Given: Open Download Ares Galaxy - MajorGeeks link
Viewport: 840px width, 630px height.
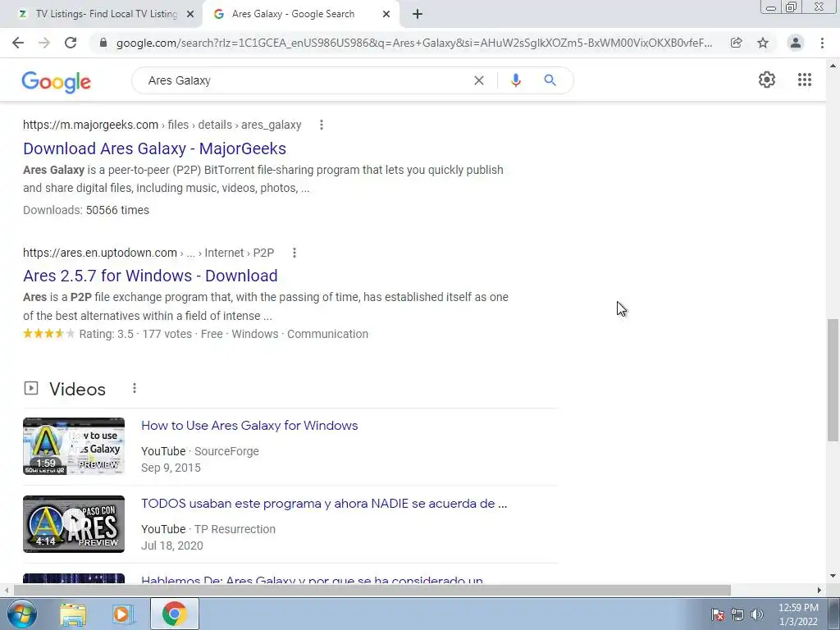Looking at the screenshot, I should point(154,148).
